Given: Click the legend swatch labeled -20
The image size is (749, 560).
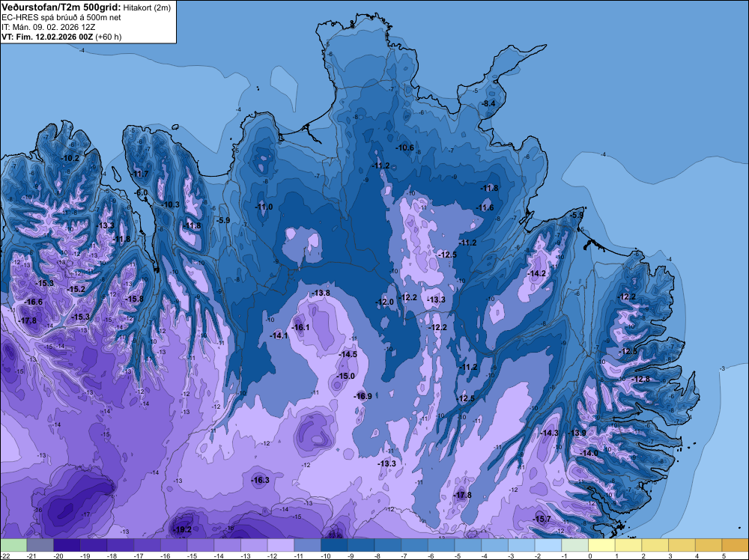Looking at the screenshot, I should point(67,545).
